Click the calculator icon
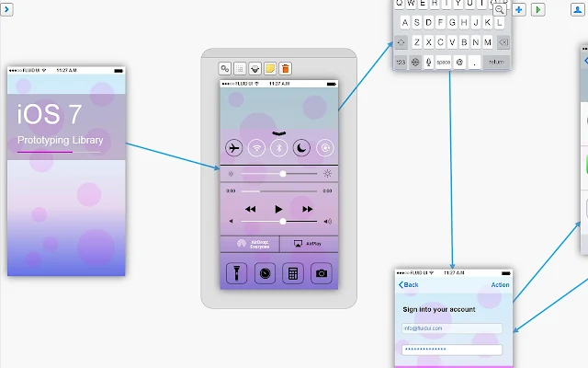588x368 pixels. pos(293,273)
